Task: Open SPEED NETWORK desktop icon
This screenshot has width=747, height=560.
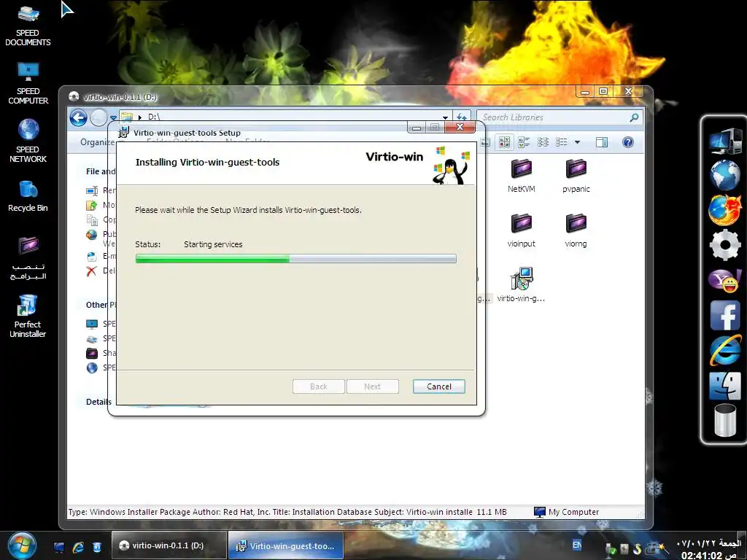Action: coord(28,141)
